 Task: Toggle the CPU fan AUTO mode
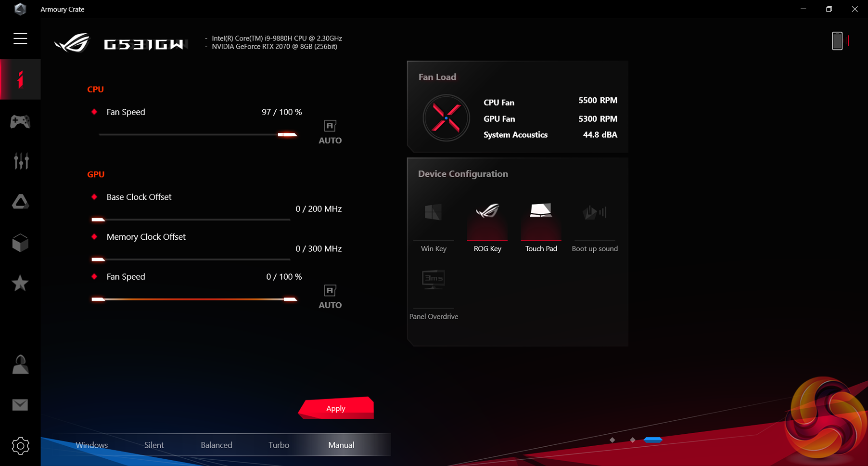[x=330, y=132]
